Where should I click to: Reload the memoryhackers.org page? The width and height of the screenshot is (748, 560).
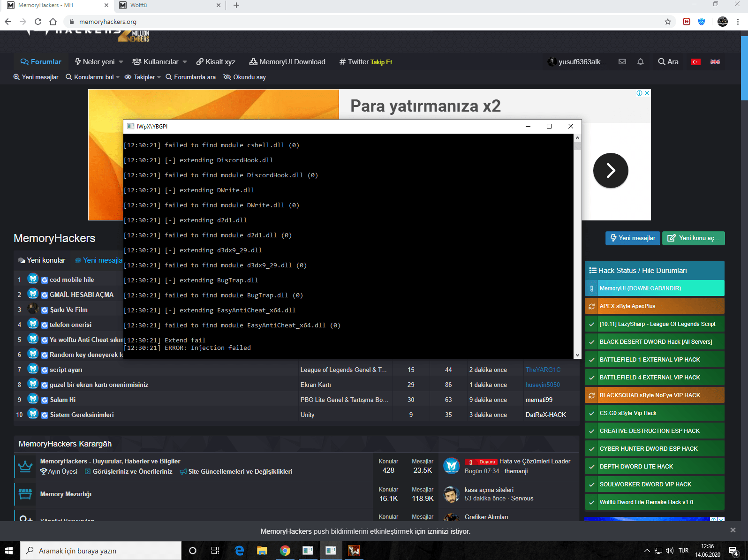click(x=38, y=22)
